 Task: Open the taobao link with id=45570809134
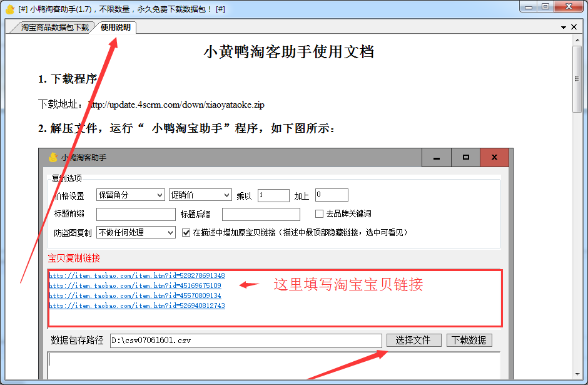(x=135, y=295)
